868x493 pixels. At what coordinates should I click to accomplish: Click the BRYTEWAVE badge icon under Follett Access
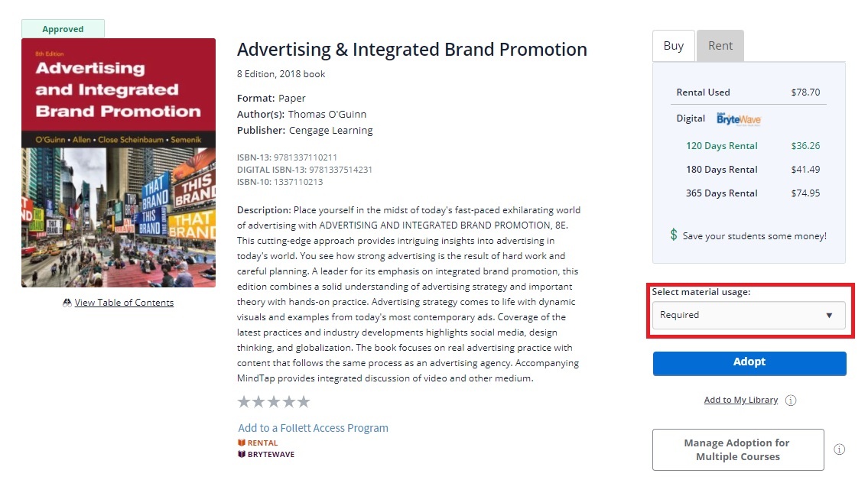pyautogui.click(x=242, y=454)
